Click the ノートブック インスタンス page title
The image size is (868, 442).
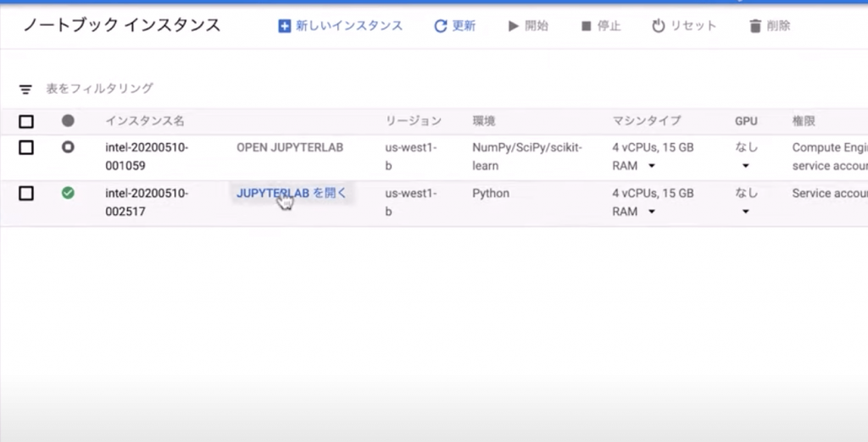coord(122,25)
